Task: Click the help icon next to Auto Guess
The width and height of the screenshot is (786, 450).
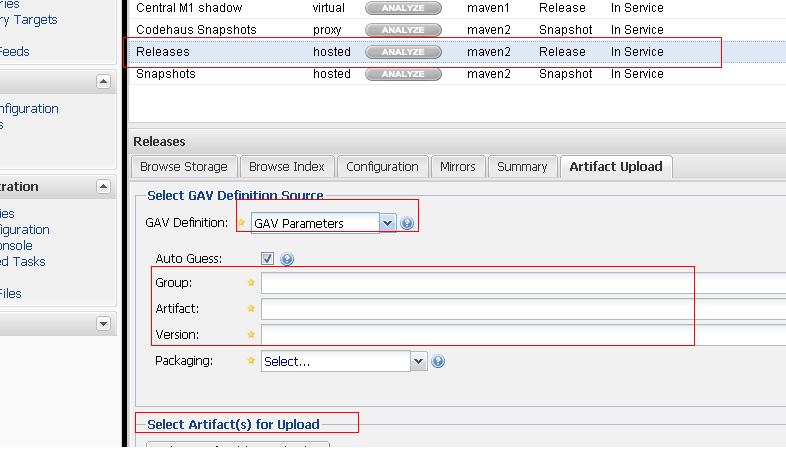Action: click(x=287, y=259)
